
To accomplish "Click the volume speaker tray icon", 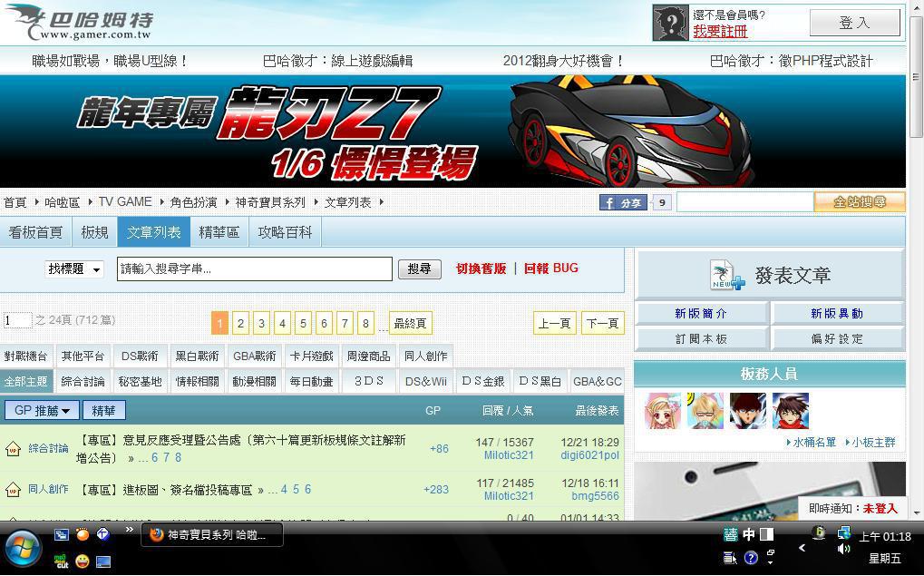I will point(844,550).
